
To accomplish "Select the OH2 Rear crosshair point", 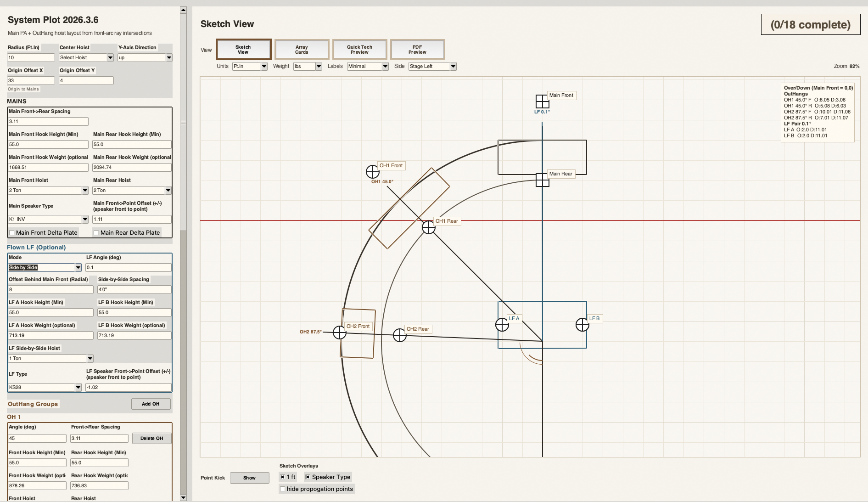I will (400, 335).
